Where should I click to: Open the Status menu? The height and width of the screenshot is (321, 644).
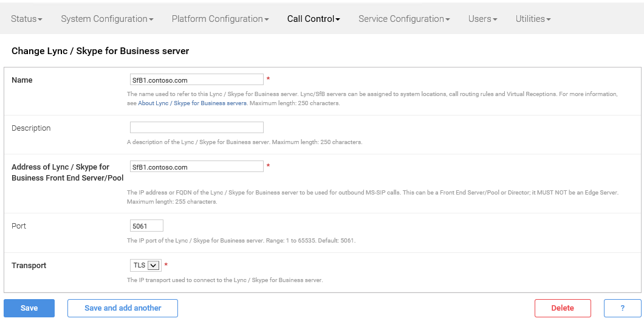coord(27,19)
